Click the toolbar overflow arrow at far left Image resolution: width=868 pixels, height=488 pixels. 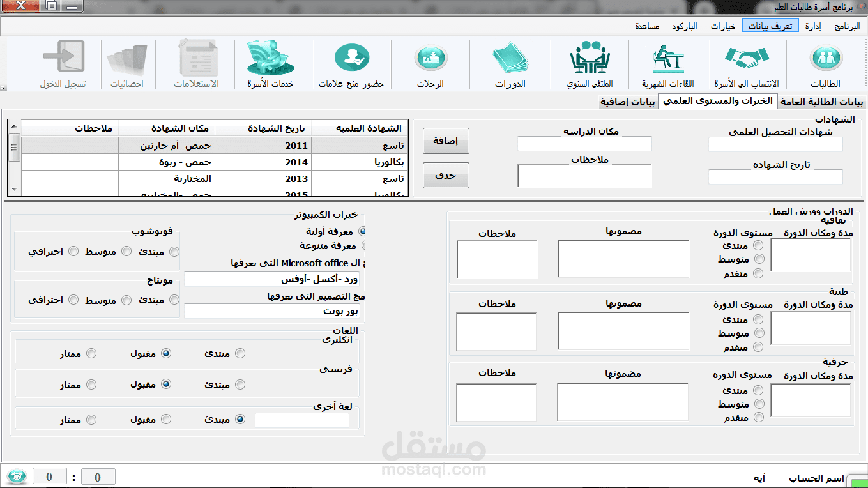[x=3, y=88]
